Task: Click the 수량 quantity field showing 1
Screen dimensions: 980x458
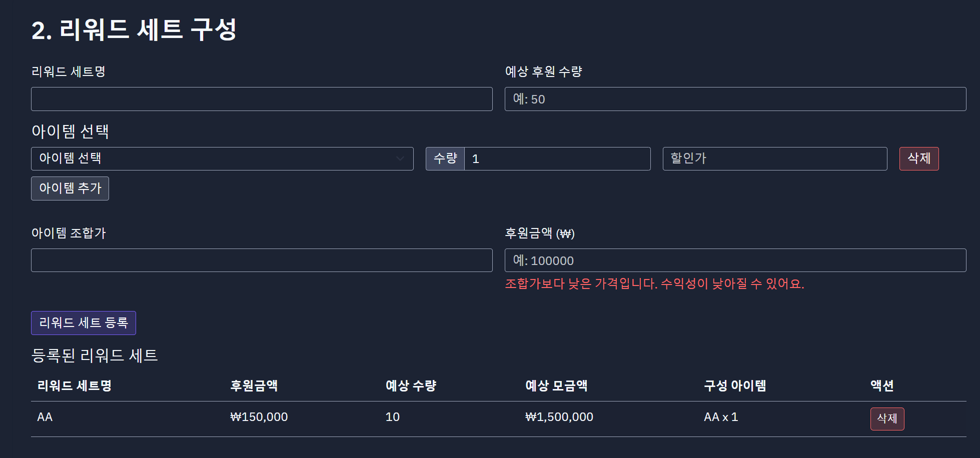Action: click(557, 158)
